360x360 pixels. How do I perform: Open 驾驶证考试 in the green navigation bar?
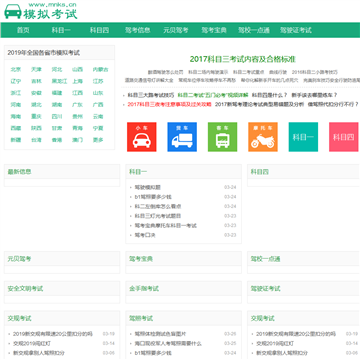[x=296, y=30]
